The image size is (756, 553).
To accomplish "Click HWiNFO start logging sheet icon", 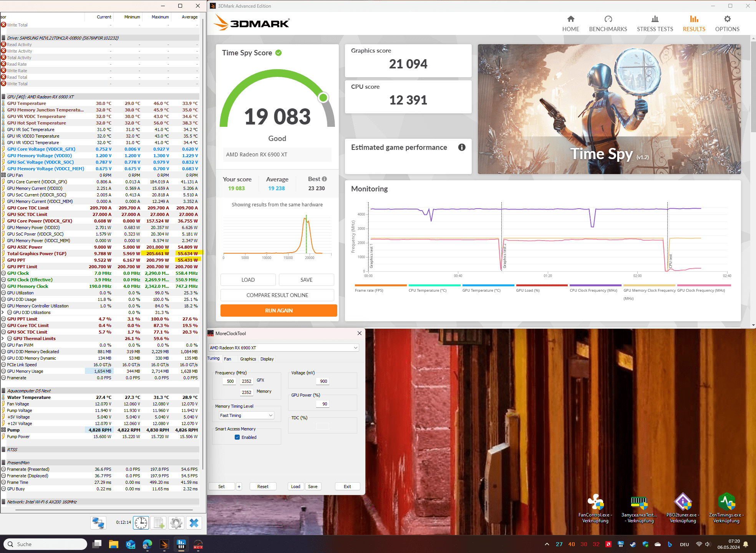I will (159, 523).
